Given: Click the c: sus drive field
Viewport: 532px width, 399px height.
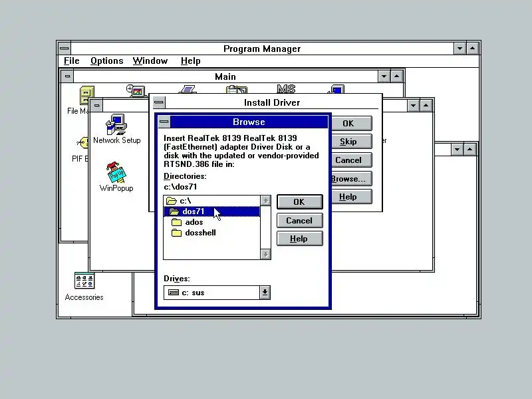Looking at the screenshot, I should pos(212,293).
